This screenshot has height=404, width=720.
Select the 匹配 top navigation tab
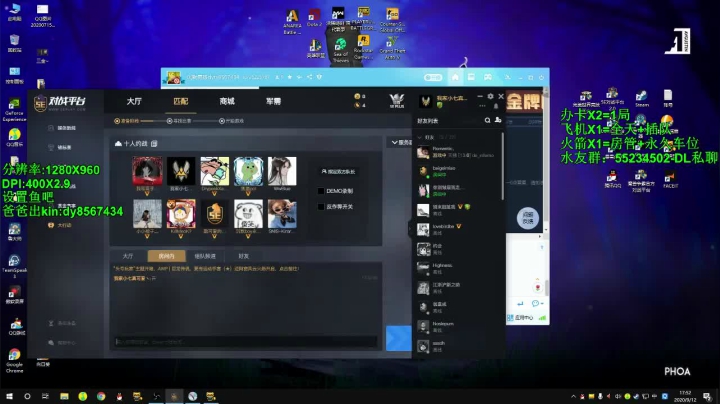(180, 101)
